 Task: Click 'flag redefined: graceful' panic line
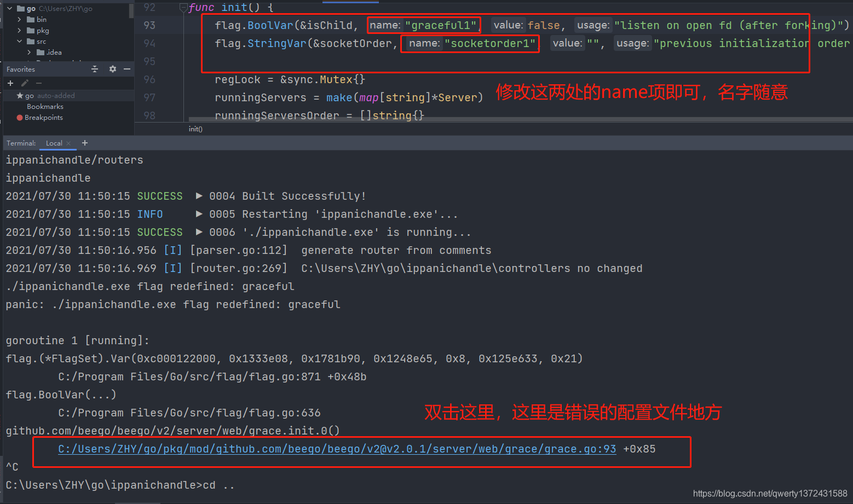173,304
